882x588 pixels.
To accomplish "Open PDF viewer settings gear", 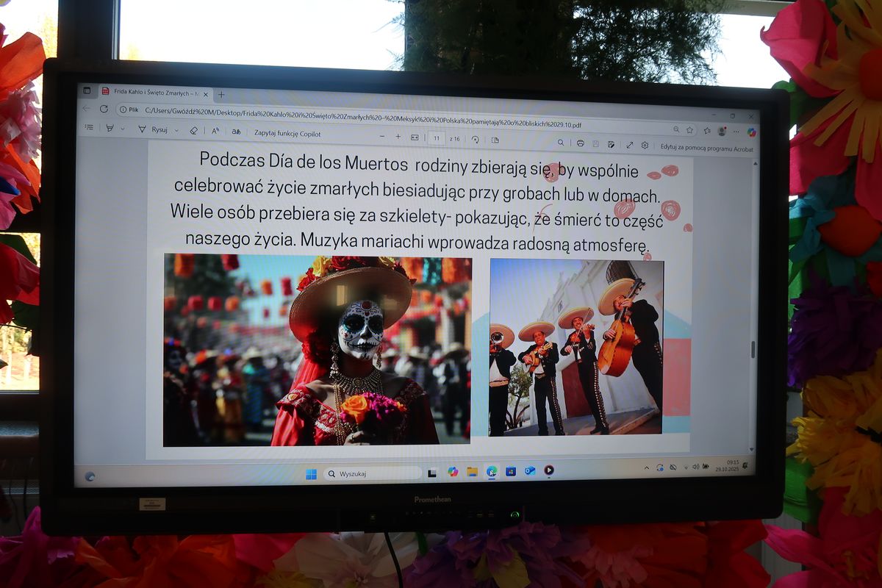I will click(x=645, y=145).
